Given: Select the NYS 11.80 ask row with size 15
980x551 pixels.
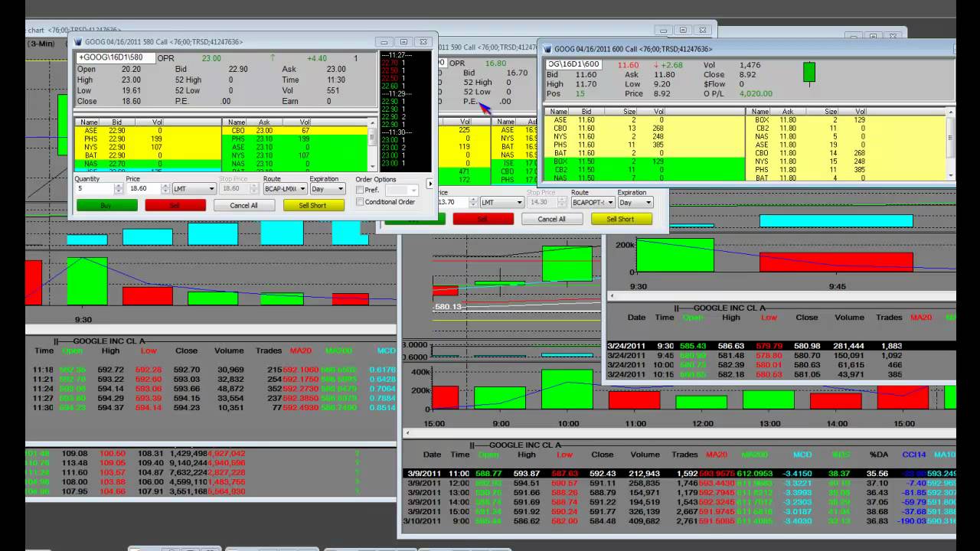Looking at the screenshot, I should 846,161.
